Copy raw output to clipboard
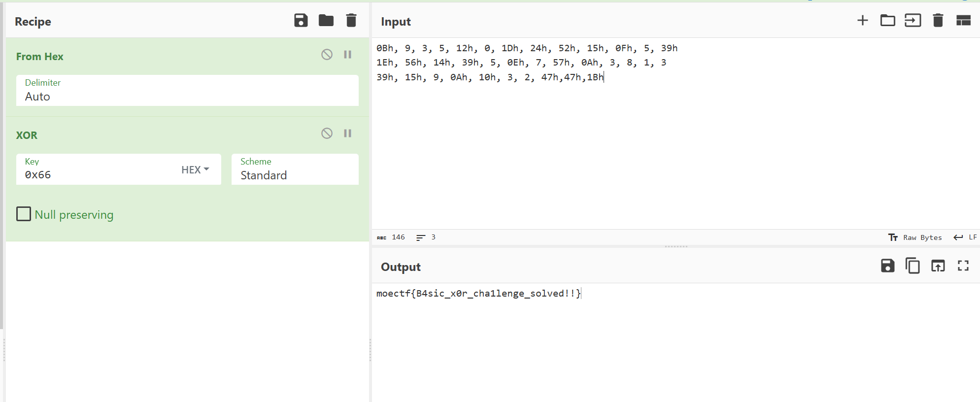 coord(912,266)
